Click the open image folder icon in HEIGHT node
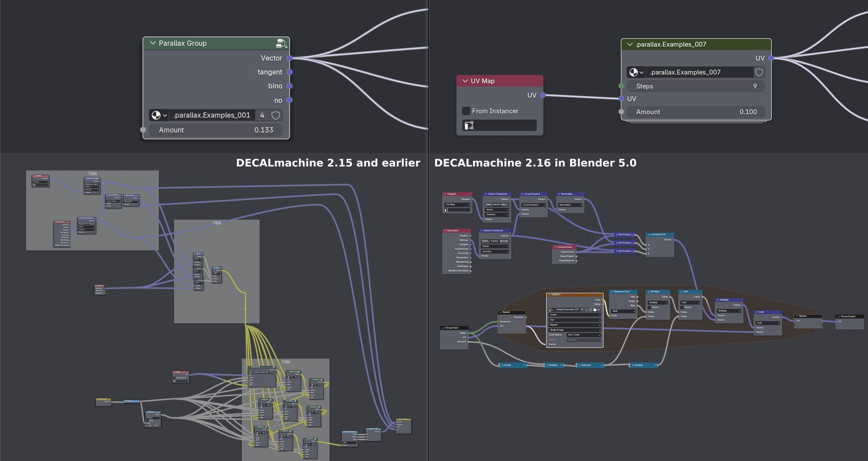Image resolution: width=868 pixels, height=461 pixels. coord(594,310)
